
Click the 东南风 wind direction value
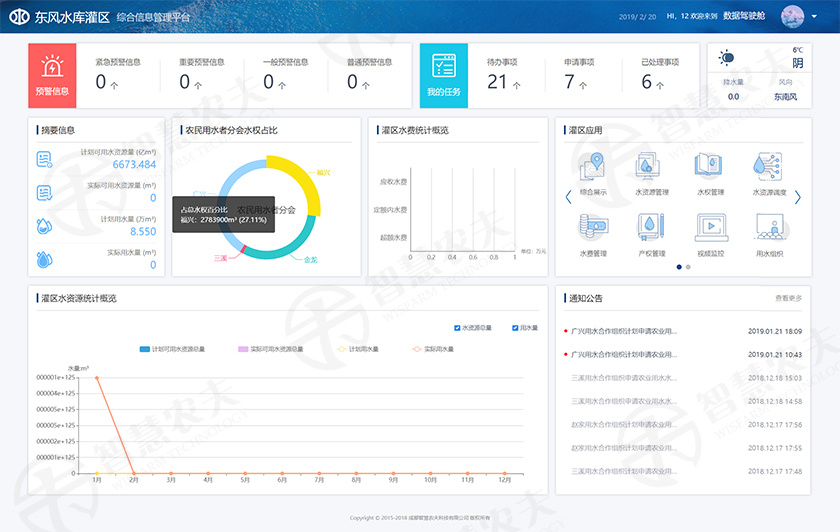pyautogui.click(x=785, y=97)
